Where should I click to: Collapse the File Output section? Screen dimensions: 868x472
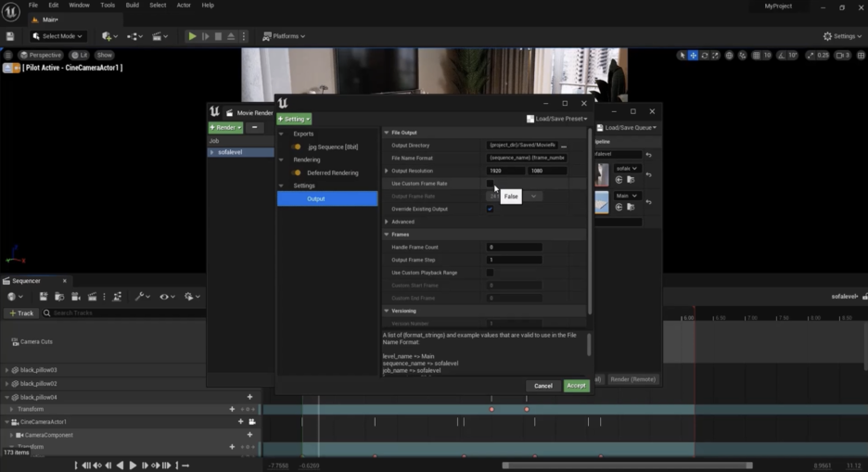click(387, 133)
